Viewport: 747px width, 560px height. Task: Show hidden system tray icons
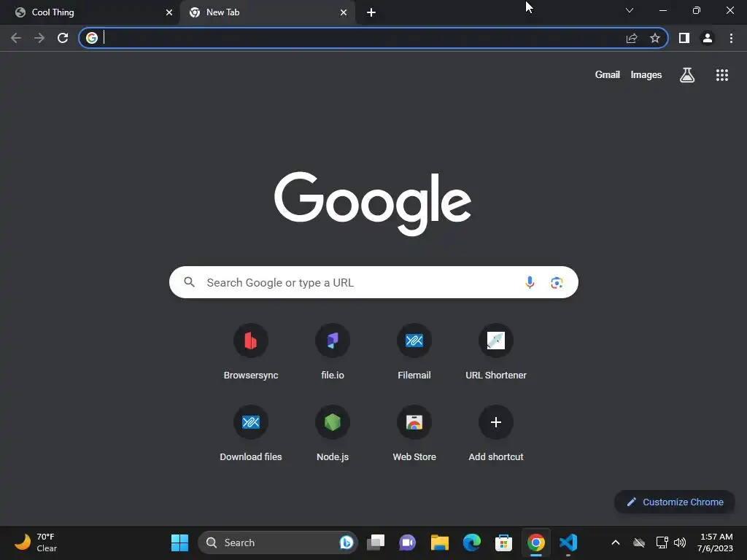tap(616, 542)
